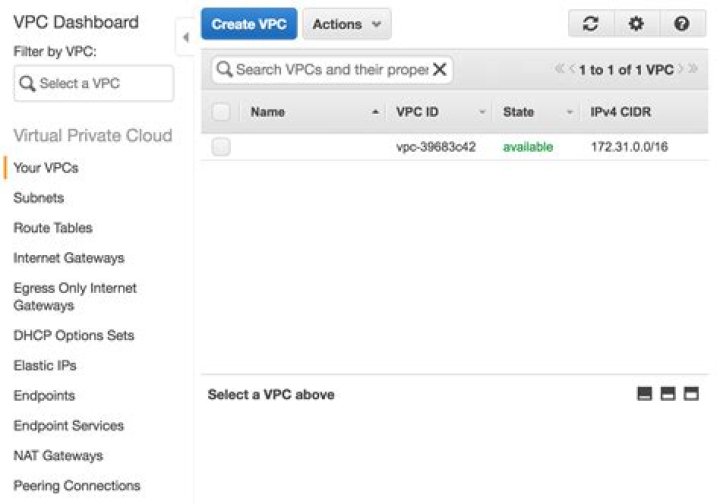
Task: Focus the Select a VPC filter field
Action: coord(94,83)
